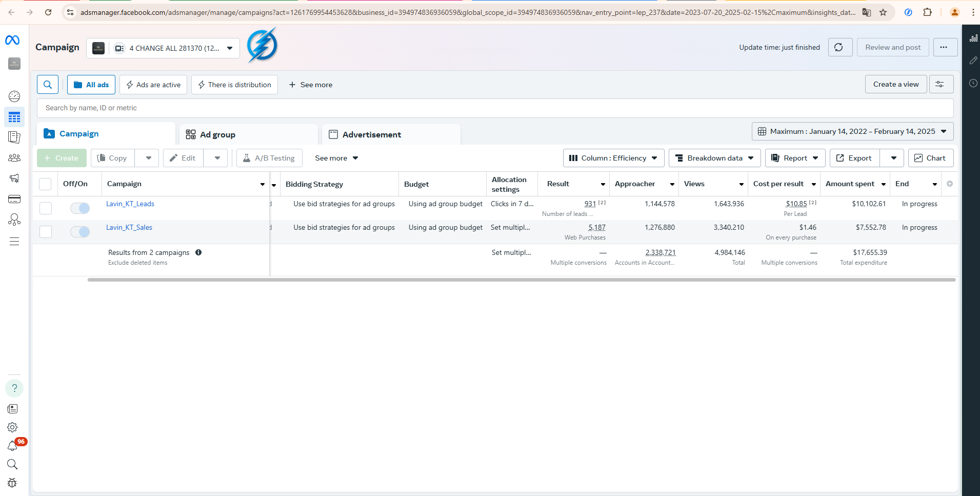Open the date range dropdown
Screen dimensions: 980x496
point(852,131)
